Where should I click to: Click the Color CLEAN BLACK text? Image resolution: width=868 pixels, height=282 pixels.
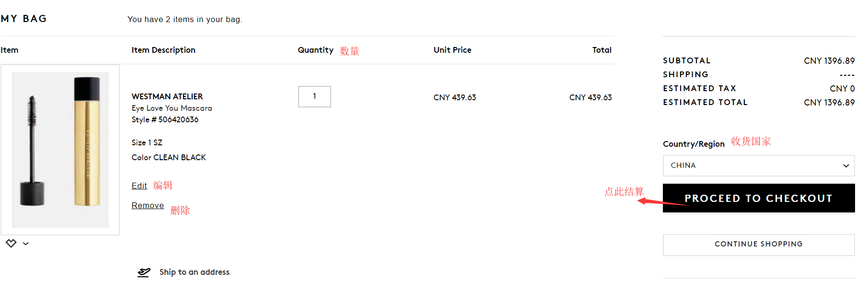coord(169,157)
